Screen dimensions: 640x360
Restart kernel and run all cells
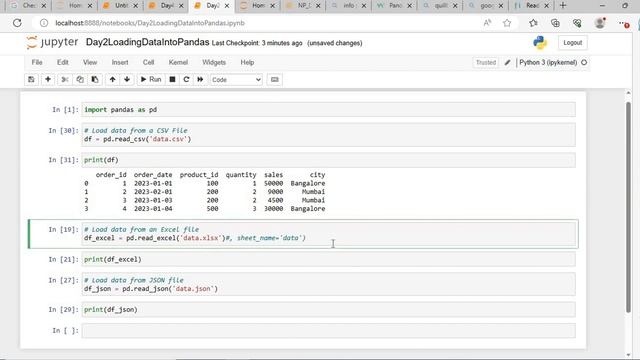(x=200, y=80)
